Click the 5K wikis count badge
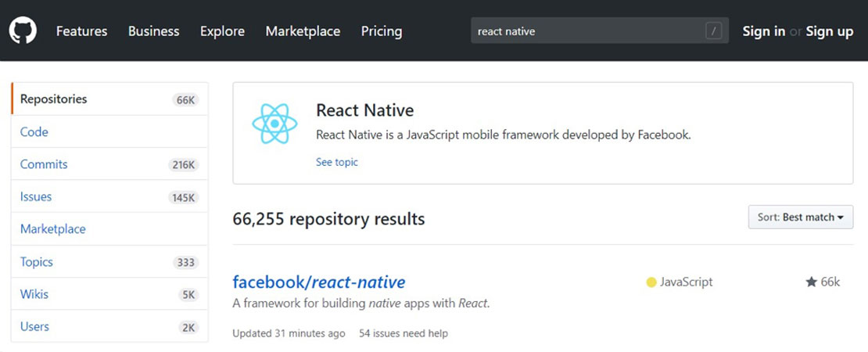This screenshot has width=868, height=352. click(x=188, y=295)
